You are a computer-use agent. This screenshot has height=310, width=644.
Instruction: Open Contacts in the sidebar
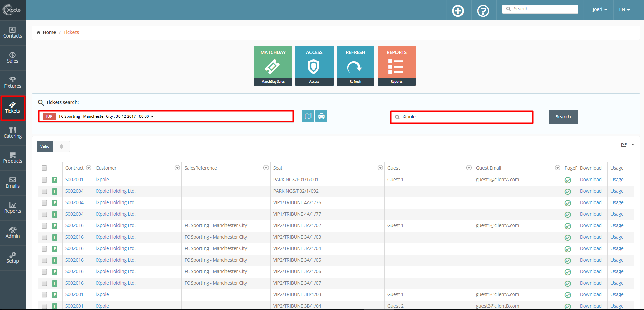pos(13,33)
